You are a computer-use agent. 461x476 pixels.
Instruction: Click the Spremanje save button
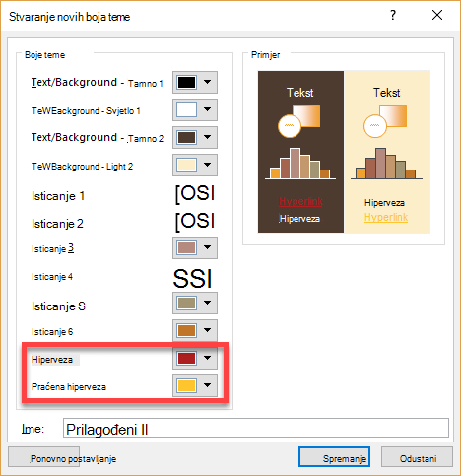click(x=334, y=457)
